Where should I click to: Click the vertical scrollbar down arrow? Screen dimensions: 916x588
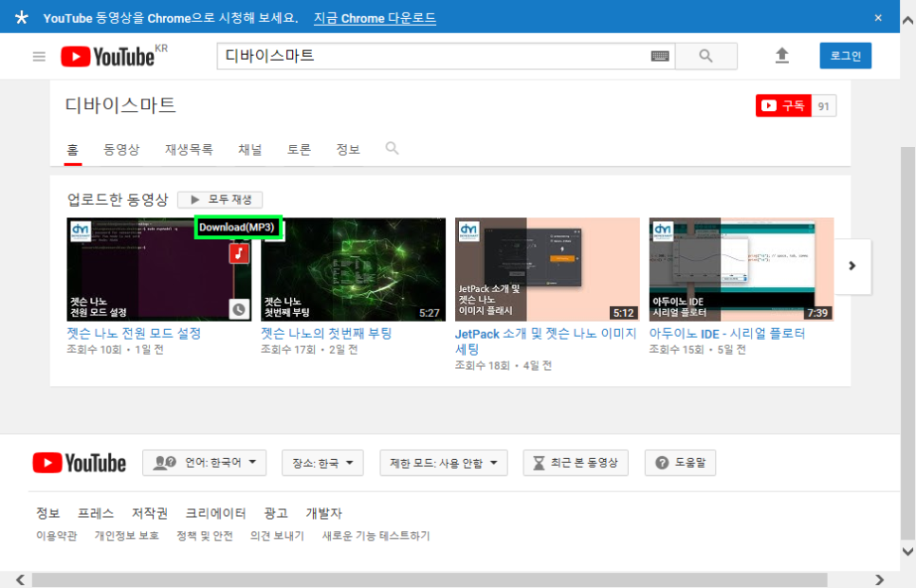[907, 551]
